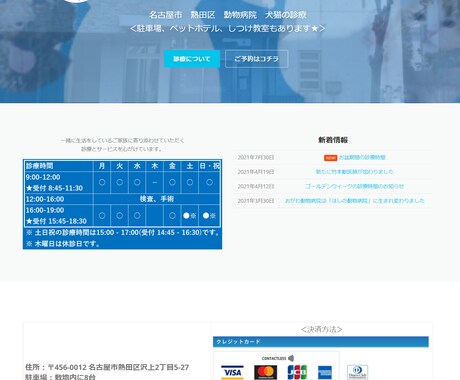Click the 木 column header
This screenshot has height=380, width=460.
(155, 166)
